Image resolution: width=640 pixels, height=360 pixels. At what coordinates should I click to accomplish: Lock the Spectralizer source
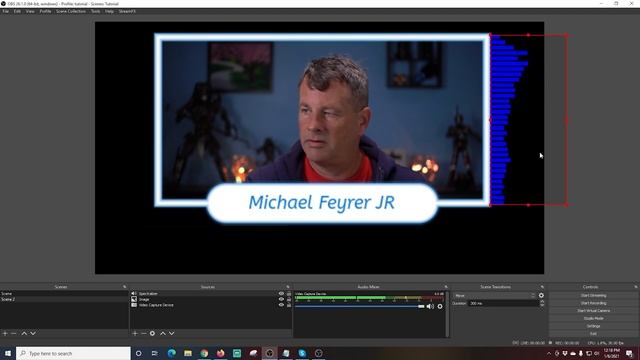(x=289, y=293)
